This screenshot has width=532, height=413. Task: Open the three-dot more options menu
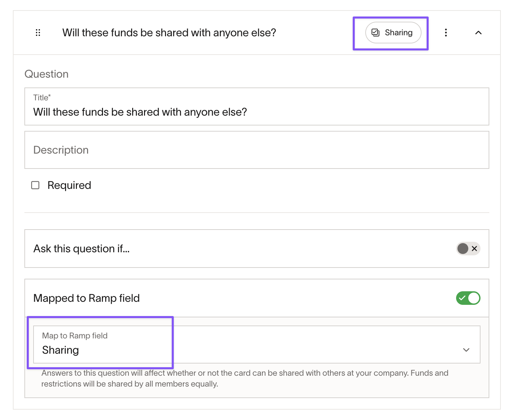(446, 33)
